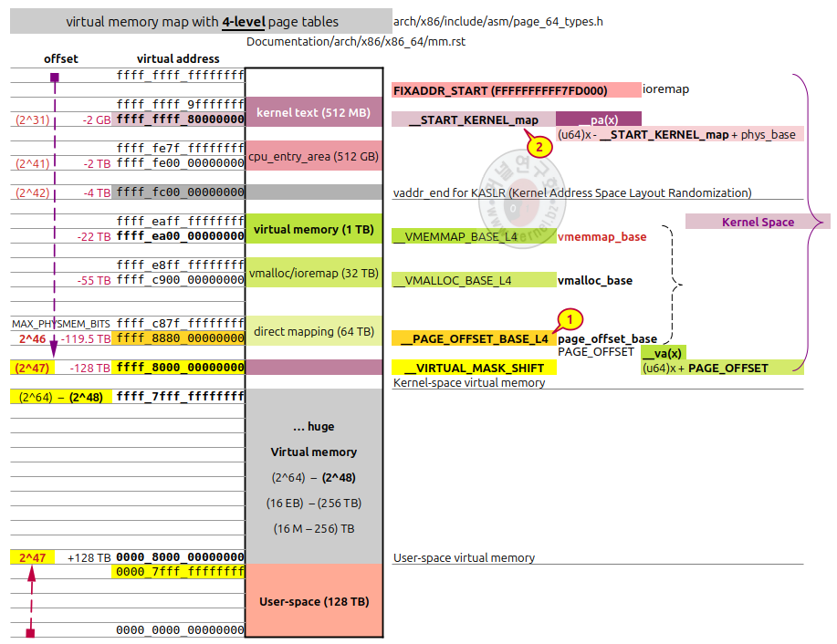Click the 'ioremap' text beside FIXADDR_START
Screen dimensions: 837x644
(665, 89)
